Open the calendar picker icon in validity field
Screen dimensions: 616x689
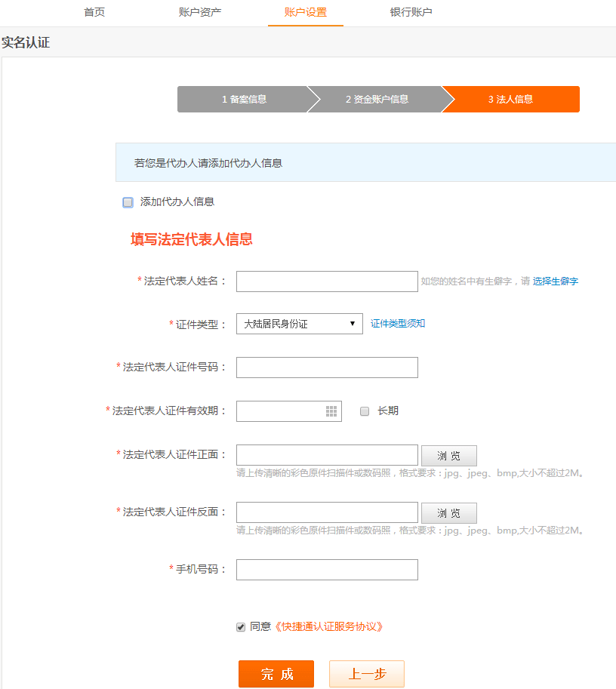tap(331, 411)
